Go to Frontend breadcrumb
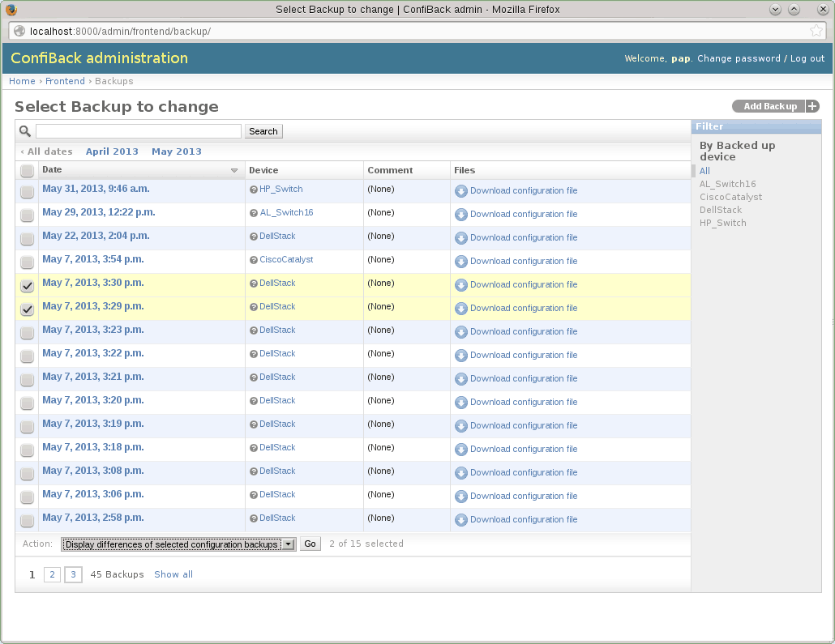835x644 pixels. pyautogui.click(x=65, y=81)
